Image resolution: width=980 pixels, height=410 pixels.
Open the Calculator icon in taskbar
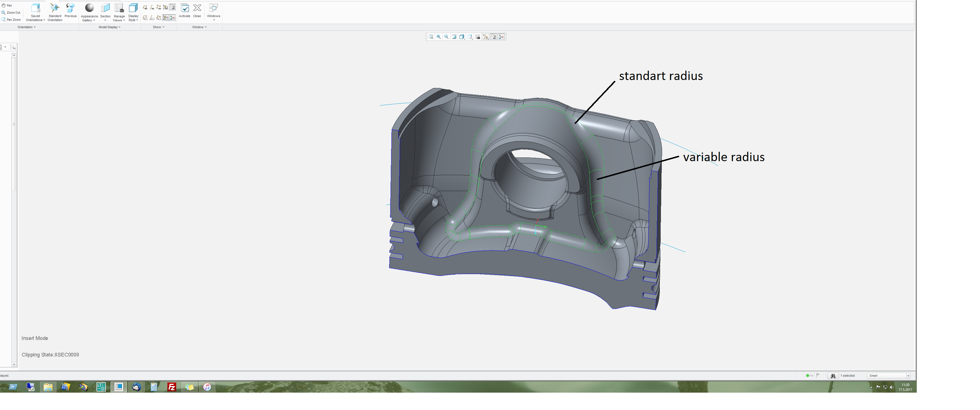point(154,387)
